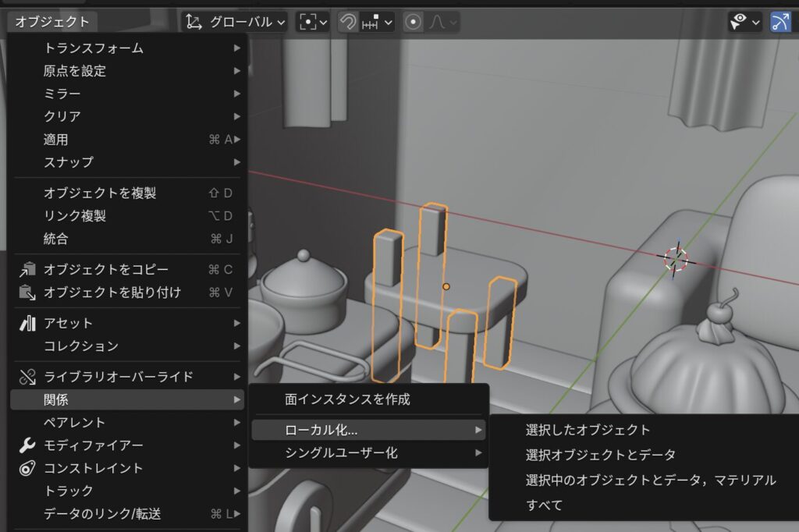Click the copy objects icon
The height and width of the screenshot is (532, 799).
28,270
